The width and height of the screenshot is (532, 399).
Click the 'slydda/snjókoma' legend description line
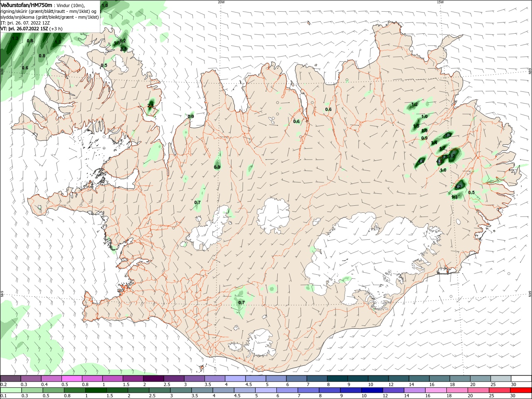[x=49, y=17]
